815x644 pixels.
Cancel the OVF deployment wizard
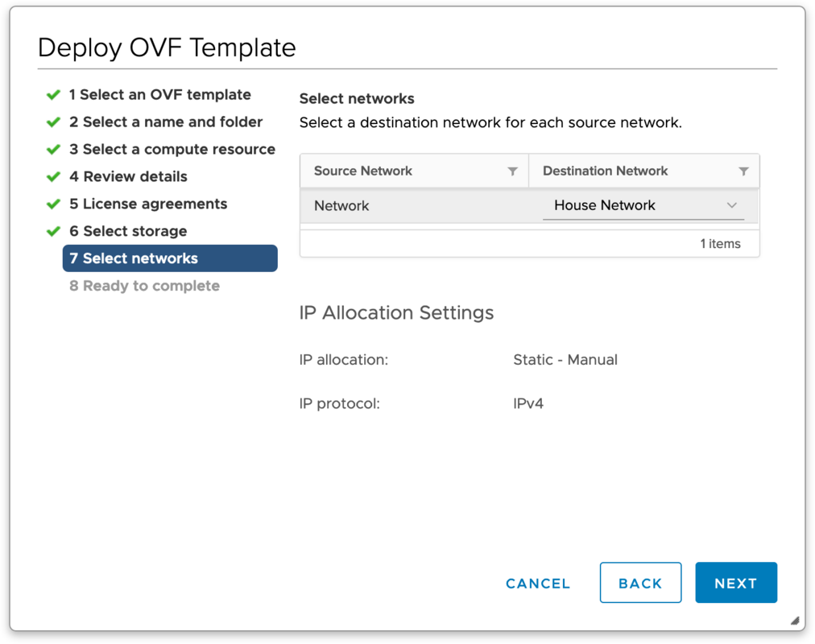[x=537, y=583]
